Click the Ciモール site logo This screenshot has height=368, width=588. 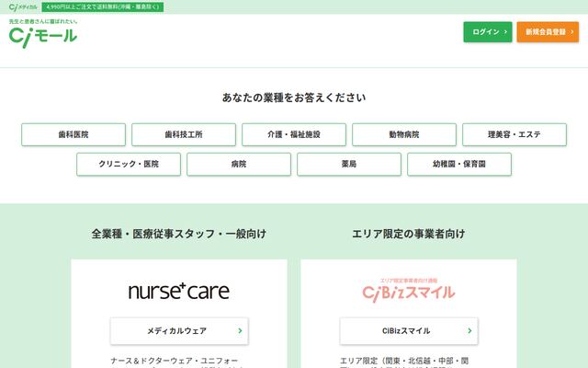click(x=43, y=33)
